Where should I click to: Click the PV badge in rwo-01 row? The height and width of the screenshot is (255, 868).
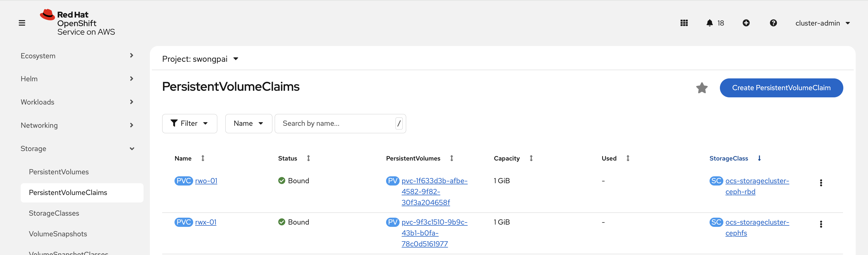click(393, 181)
